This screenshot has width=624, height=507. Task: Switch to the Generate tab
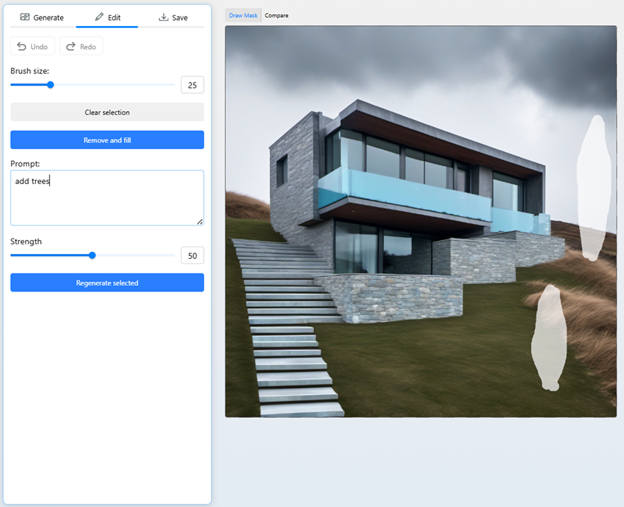(41, 17)
